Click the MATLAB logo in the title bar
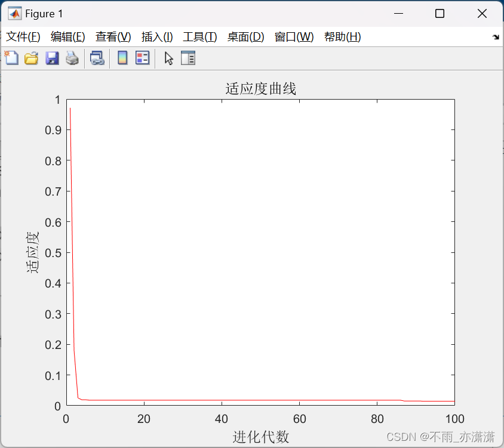The height and width of the screenshot is (448, 504). click(x=15, y=14)
